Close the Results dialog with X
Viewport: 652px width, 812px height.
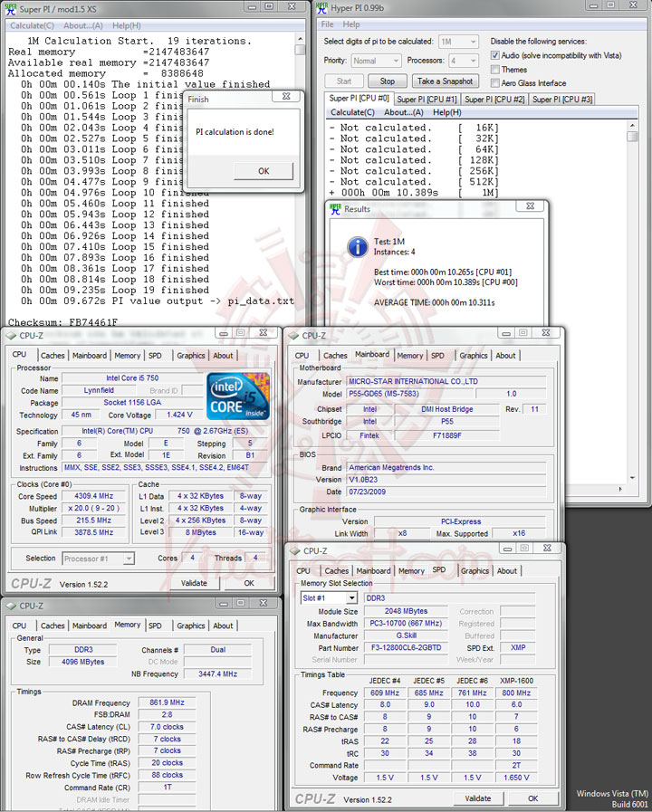[531, 205]
